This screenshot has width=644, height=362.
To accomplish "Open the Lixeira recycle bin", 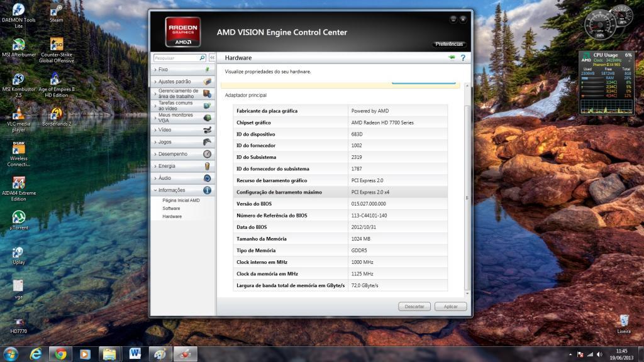I will click(624, 324).
